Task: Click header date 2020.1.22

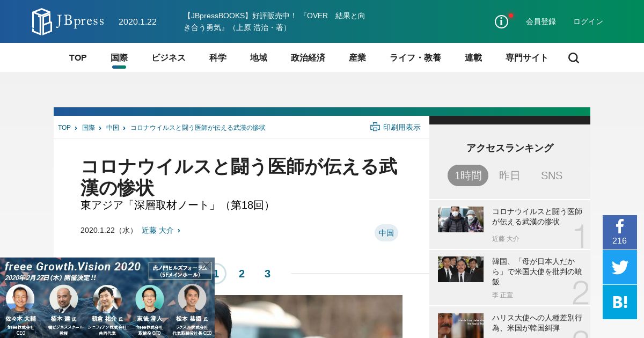Action: point(137,21)
